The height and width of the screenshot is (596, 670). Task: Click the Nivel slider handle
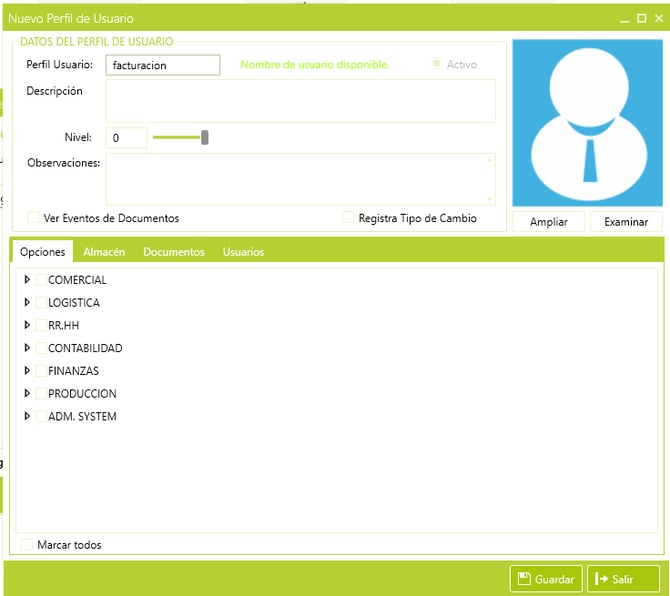pos(205,138)
